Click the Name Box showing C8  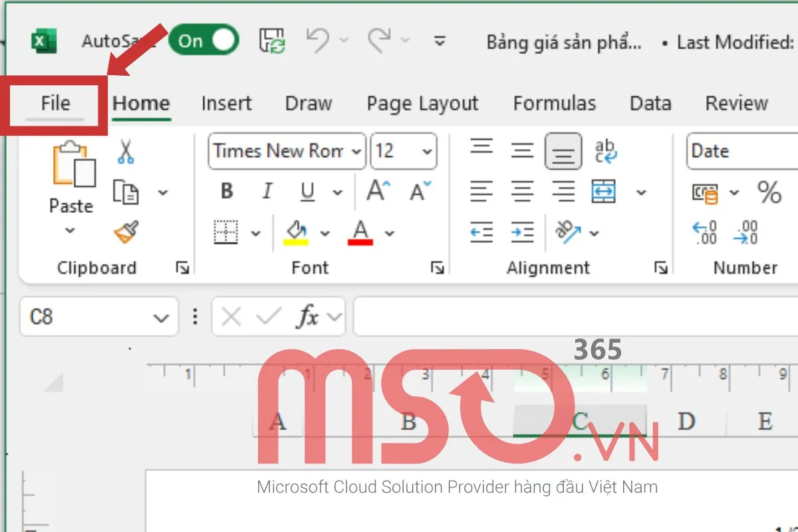(x=86, y=317)
